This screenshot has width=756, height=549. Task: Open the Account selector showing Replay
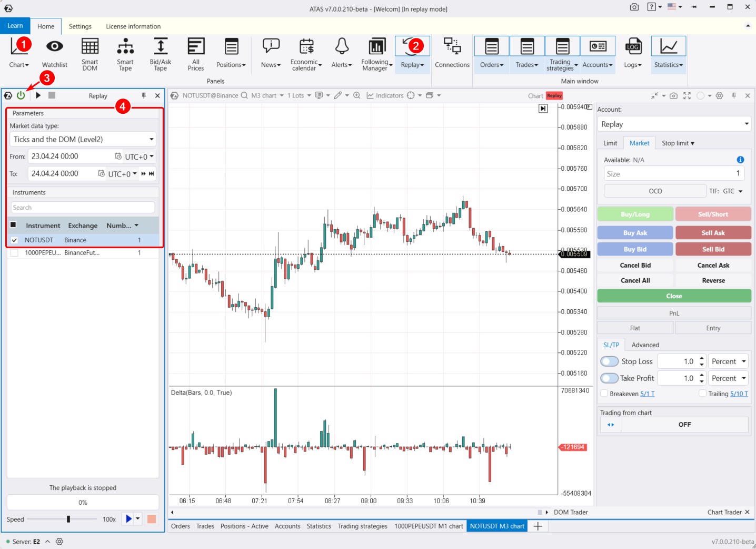674,124
